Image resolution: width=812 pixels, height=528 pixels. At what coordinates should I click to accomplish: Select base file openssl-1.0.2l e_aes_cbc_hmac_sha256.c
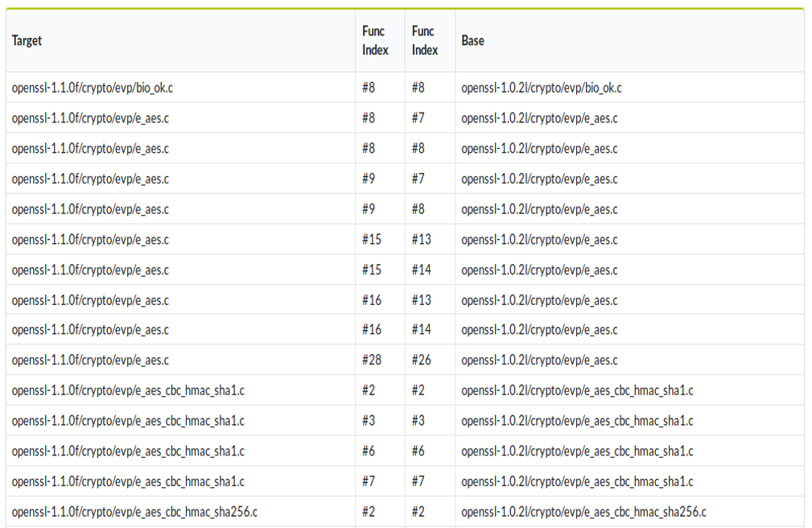click(583, 512)
